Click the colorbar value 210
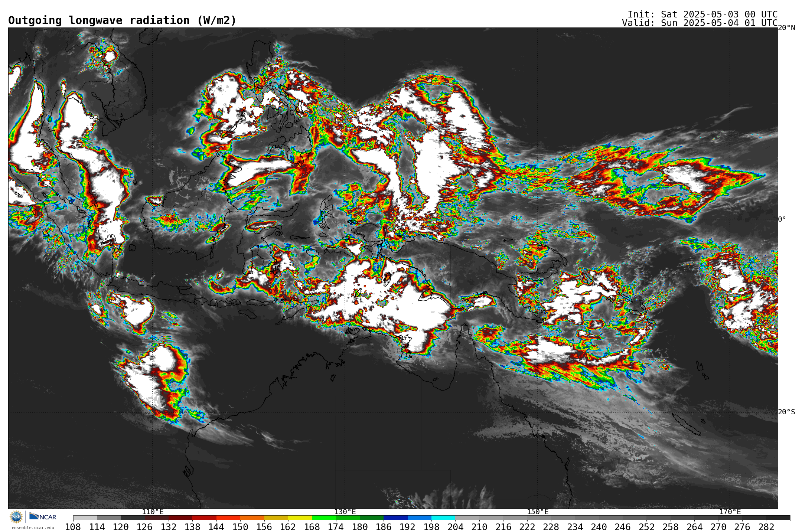Screen dimensions: 802x532 [479, 527]
